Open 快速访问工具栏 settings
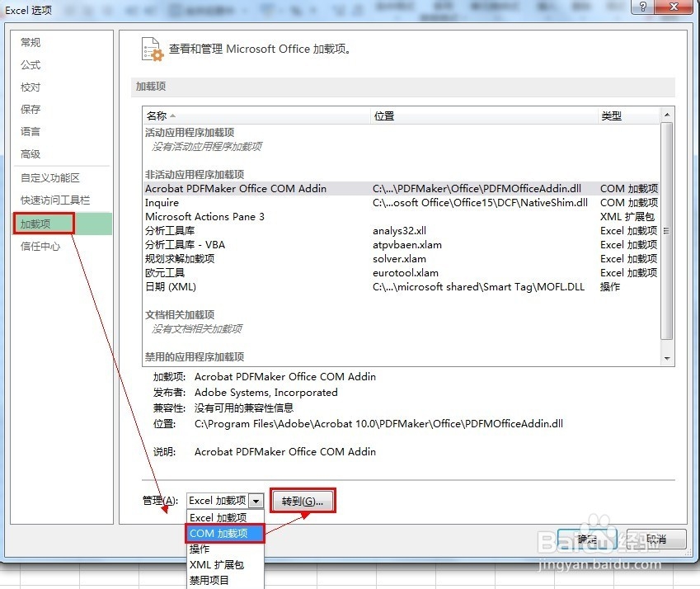700x589 pixels. [55, 200]
